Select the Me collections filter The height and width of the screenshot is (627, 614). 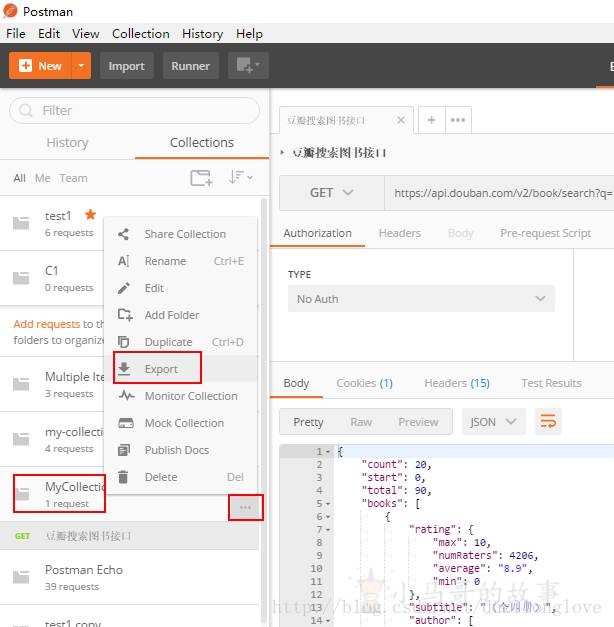[x=42, y=178]
